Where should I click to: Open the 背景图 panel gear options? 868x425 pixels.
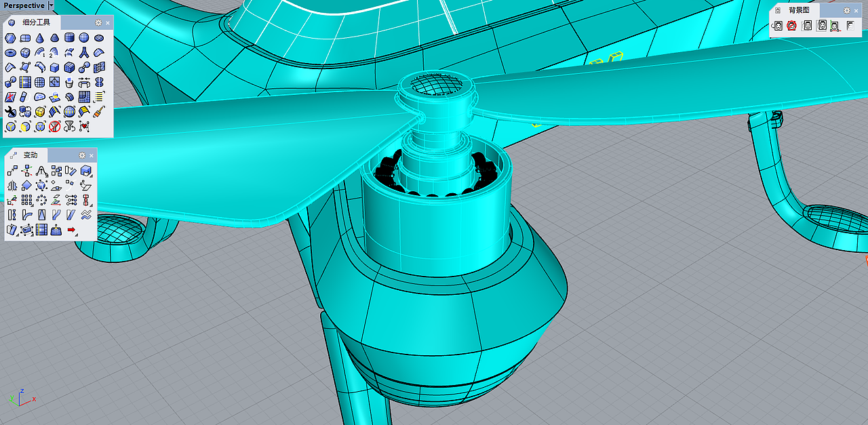[846, 10]
